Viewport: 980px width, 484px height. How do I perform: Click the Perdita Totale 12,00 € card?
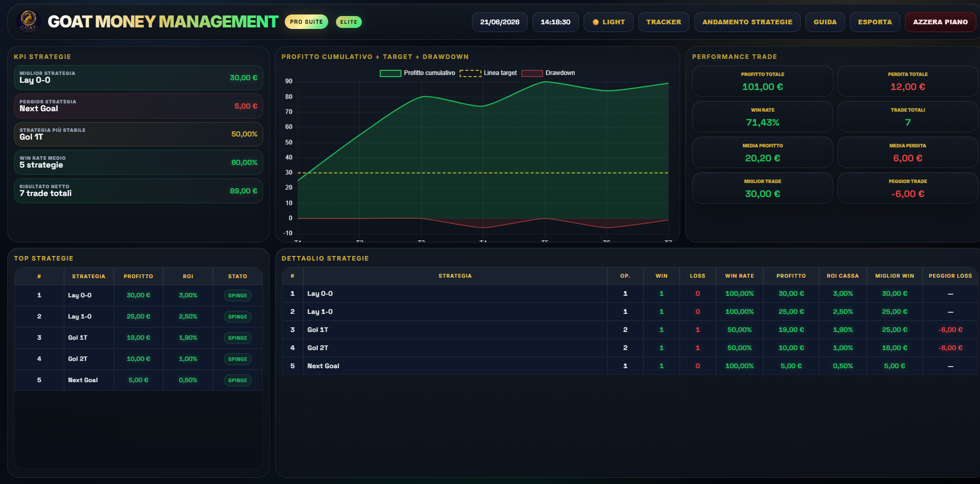[908, 81]
